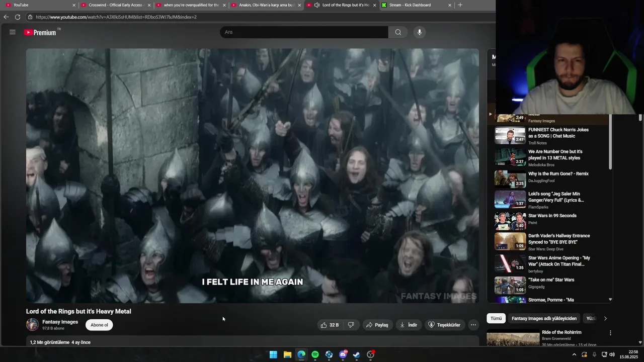The image size is (644, 362).
Task: Click the Paylaş share button
Action: click(x=377, y=325)
